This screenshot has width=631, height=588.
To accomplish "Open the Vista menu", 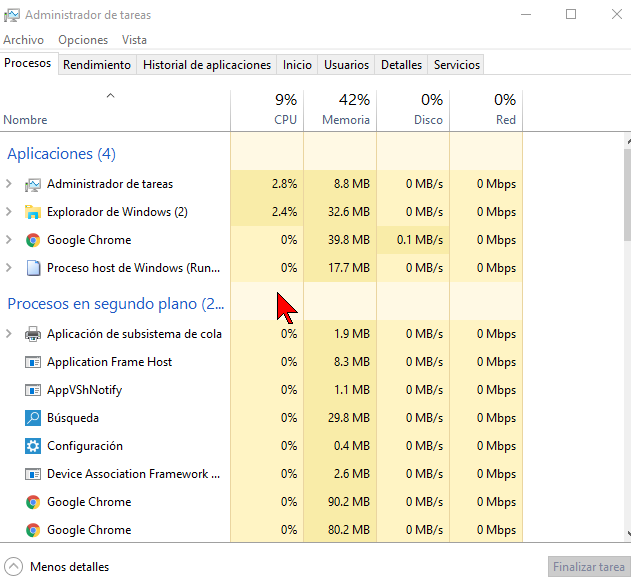I will point(134,40).
